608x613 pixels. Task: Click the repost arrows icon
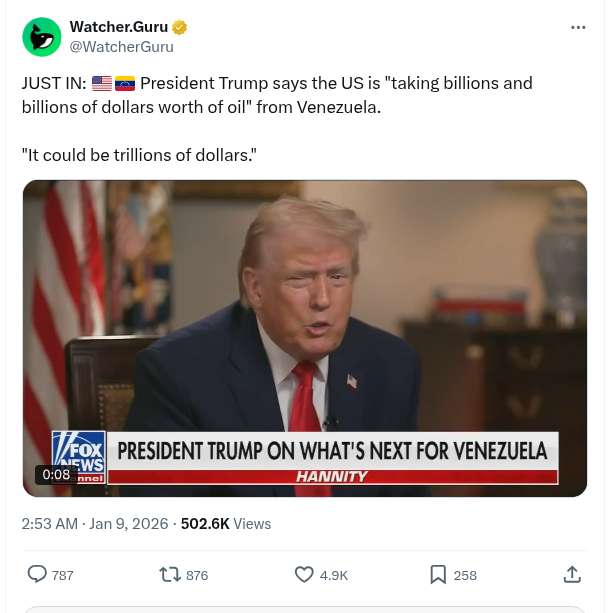170,574
